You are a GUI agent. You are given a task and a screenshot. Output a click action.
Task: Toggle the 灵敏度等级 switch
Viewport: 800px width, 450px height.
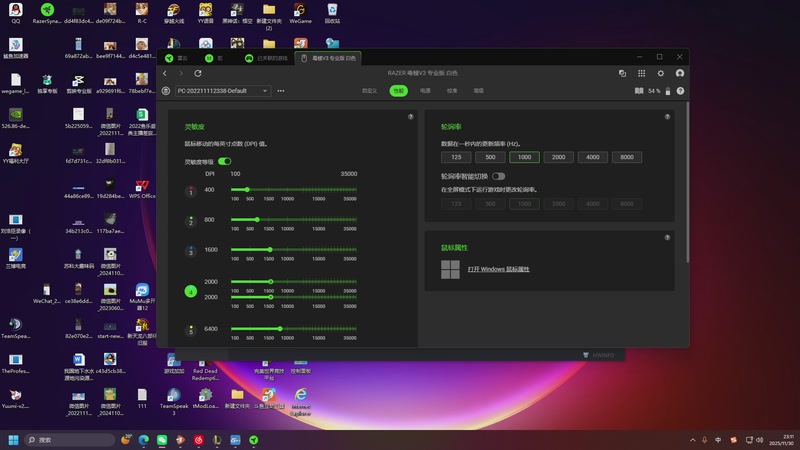tap(224, 161)
